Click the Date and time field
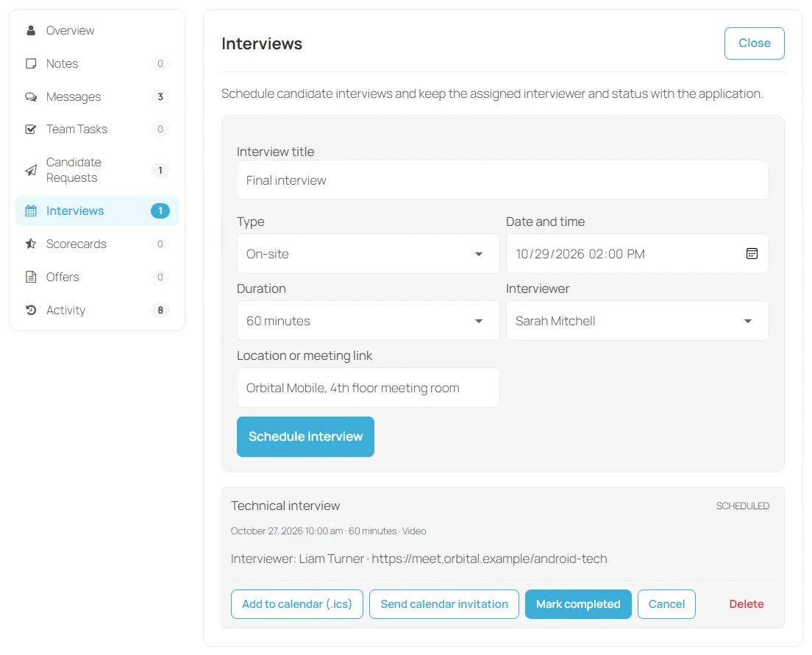 pos(638,253)
